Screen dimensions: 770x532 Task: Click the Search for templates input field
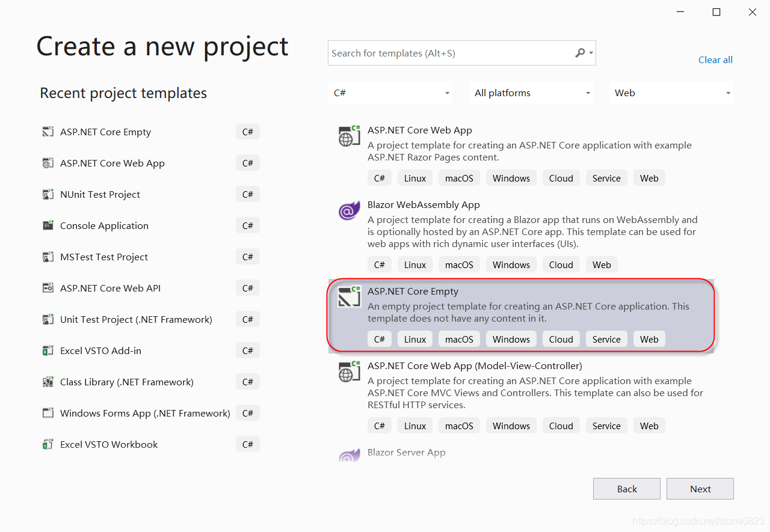pyautogui.click(x=445, y=53)
